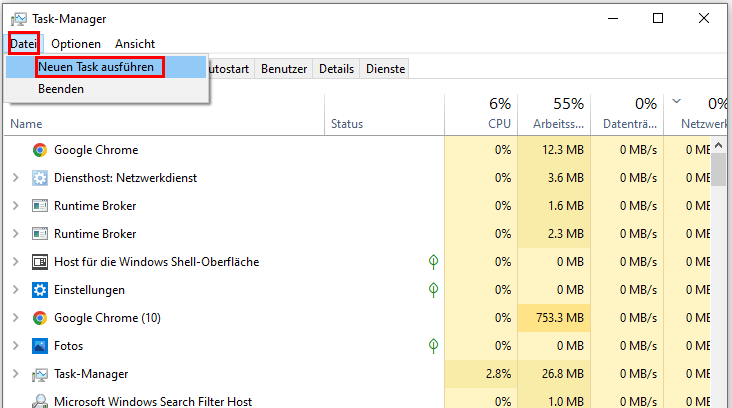This screenshot has height=408, width=732.
Task: Click the Diensthost: Netzwerkdienst gear icon
Action: click(40, 178)
